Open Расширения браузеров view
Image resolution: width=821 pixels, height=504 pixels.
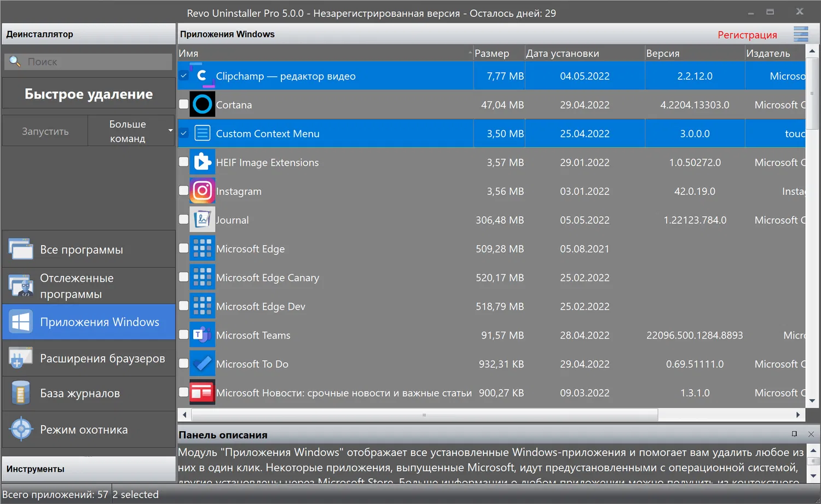(89, 358)
